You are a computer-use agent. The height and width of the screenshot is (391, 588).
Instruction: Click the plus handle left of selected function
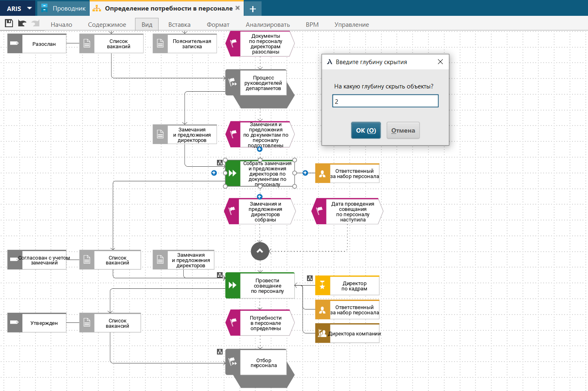(x=214, y=173)
